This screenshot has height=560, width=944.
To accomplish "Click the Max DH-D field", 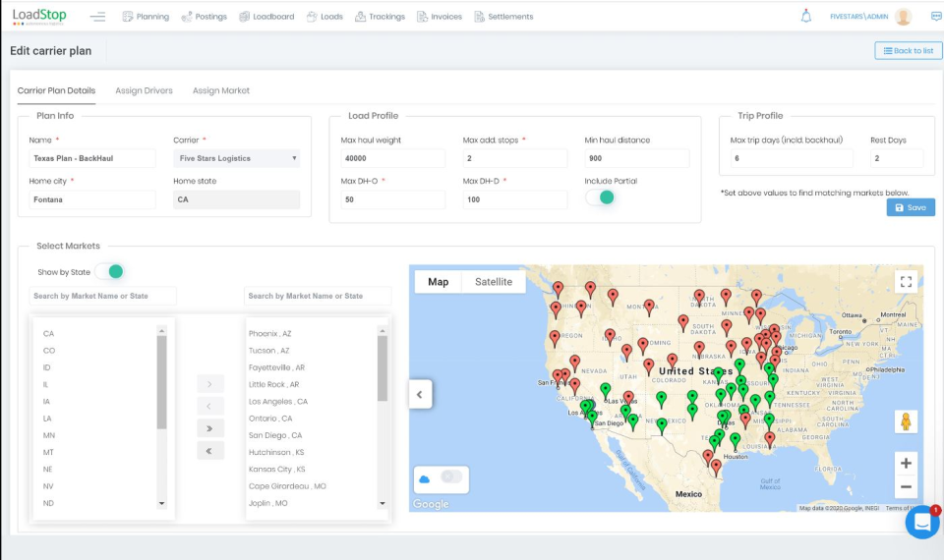I will point(514,199).
